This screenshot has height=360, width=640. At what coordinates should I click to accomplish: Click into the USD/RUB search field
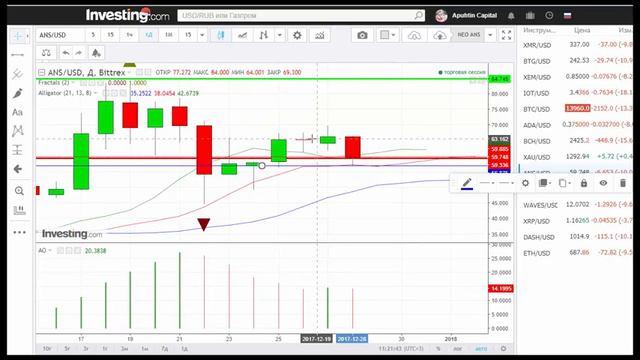click(x=301, y=16)
